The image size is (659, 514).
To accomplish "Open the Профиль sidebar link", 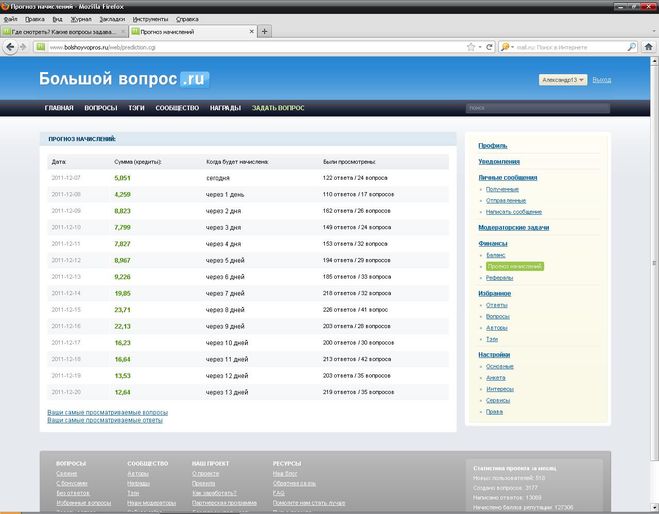I will point(493,146).
